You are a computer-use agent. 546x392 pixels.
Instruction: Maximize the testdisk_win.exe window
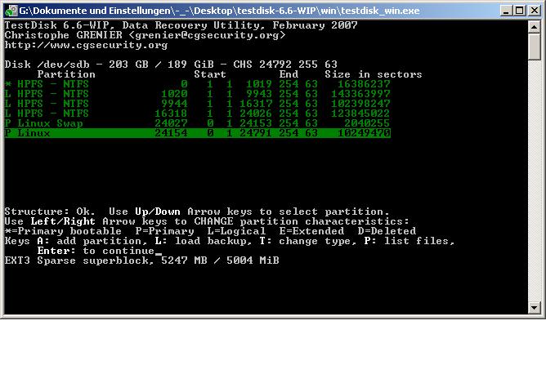(520, 11)
